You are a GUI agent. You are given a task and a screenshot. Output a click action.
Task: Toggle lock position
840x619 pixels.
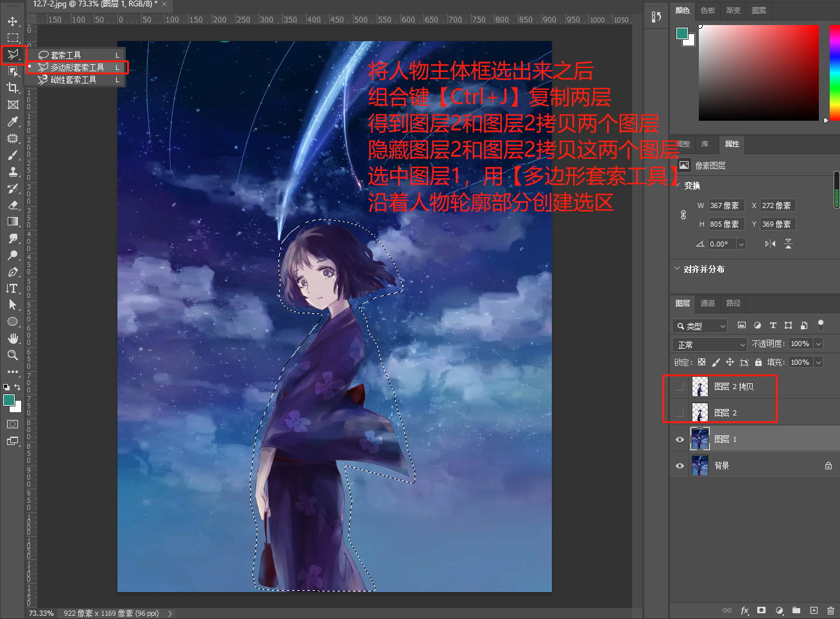(730, 362)
